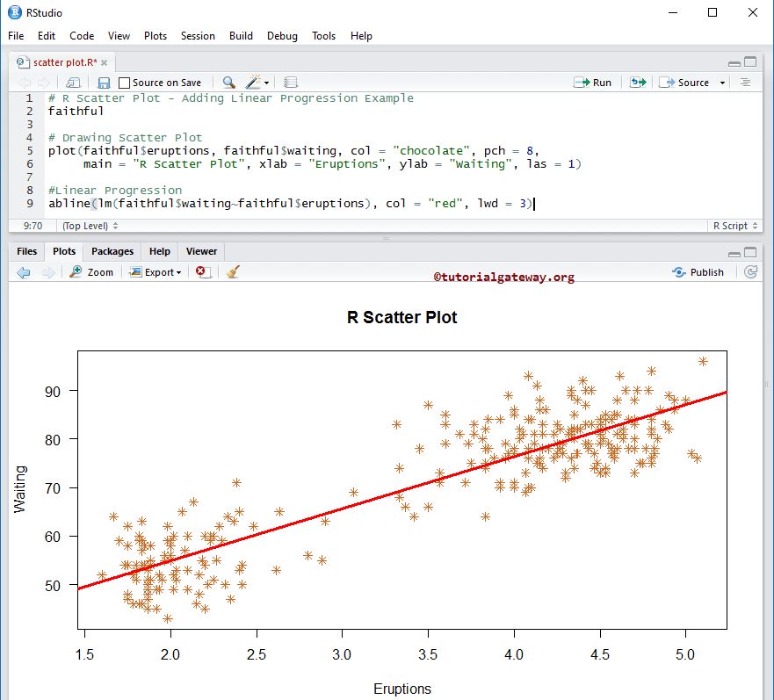The width and height of the screenshot is (774, 700).
Task: Click the Save icon in the source toolbar
Action: pyautogui.click(x=103, y=81)
